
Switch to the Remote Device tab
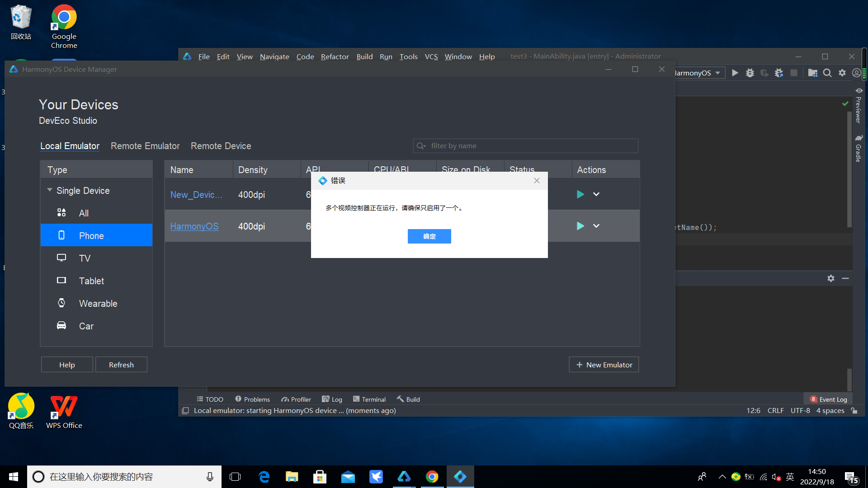point(221,146)
